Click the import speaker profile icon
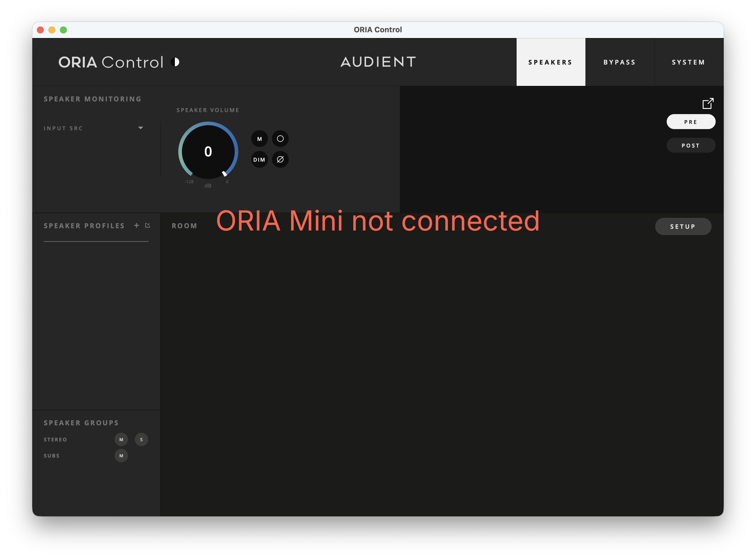756x559 pixels. pyautogui.click(x=148, y=225)
